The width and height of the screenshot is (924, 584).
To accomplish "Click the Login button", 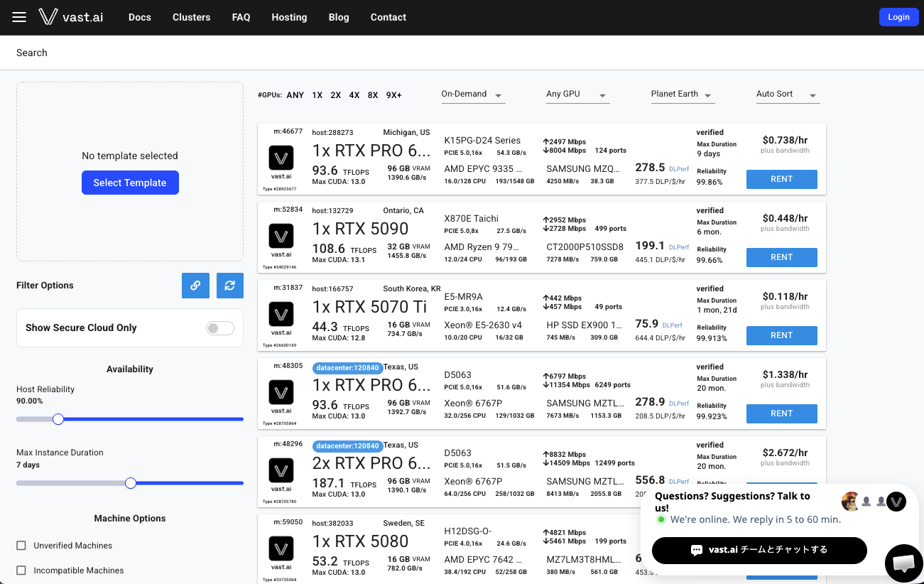I will pyautogui.click(x=898, y=17).
